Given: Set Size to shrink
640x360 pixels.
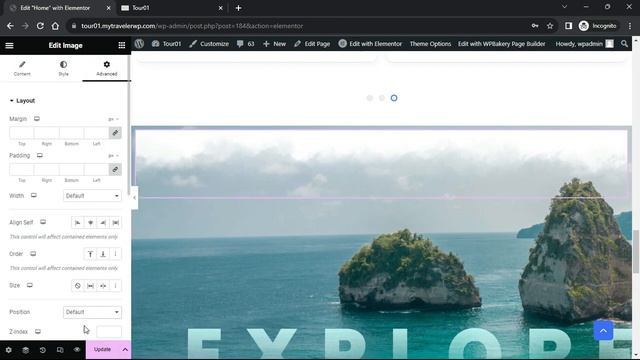Looking at the screenshot, I should tap(103, 286).
